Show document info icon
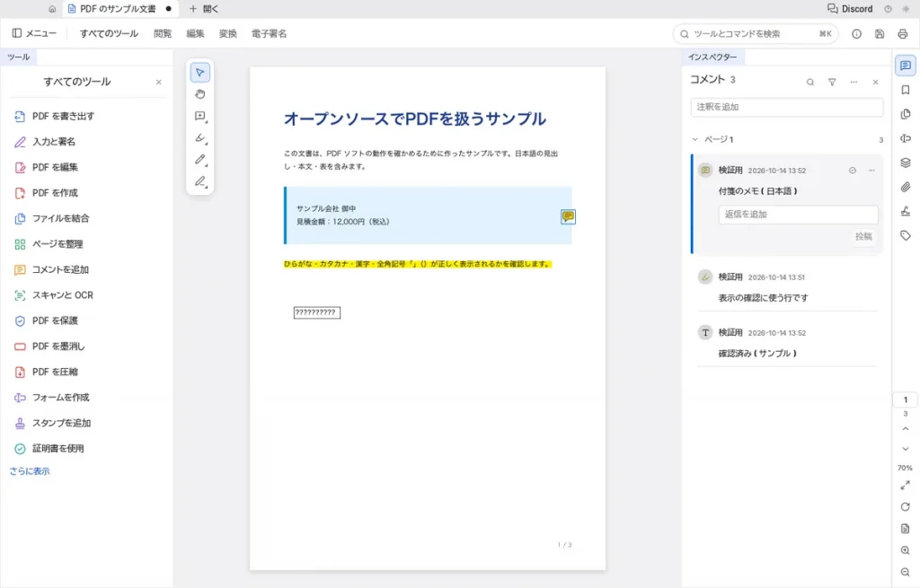Screen dimensions: 920x588 [x=856, y=34]
